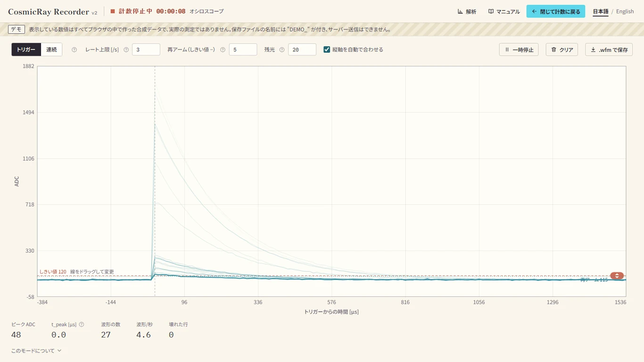Click 閉じて計数に戻る button
This screenshot has width=644, height=362.
[556, 11]
